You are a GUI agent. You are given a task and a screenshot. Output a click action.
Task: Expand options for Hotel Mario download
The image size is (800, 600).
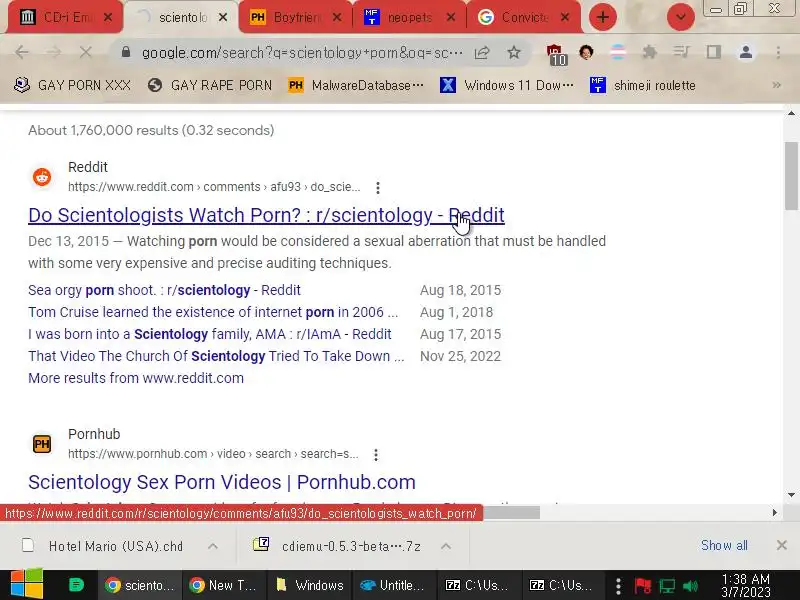click(213, 546)
